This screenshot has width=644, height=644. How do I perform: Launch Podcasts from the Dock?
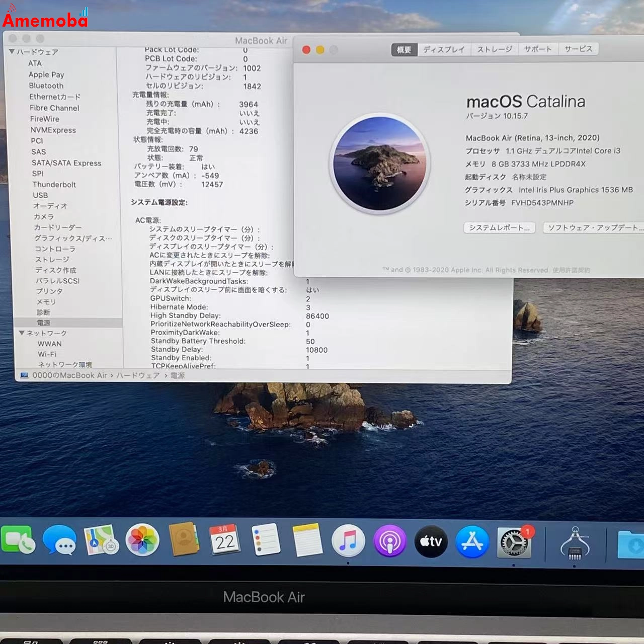(x=390, y=541)
